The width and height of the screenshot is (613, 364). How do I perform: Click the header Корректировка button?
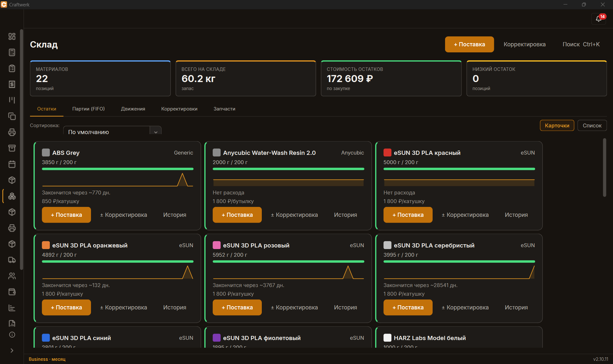(525, 44)
